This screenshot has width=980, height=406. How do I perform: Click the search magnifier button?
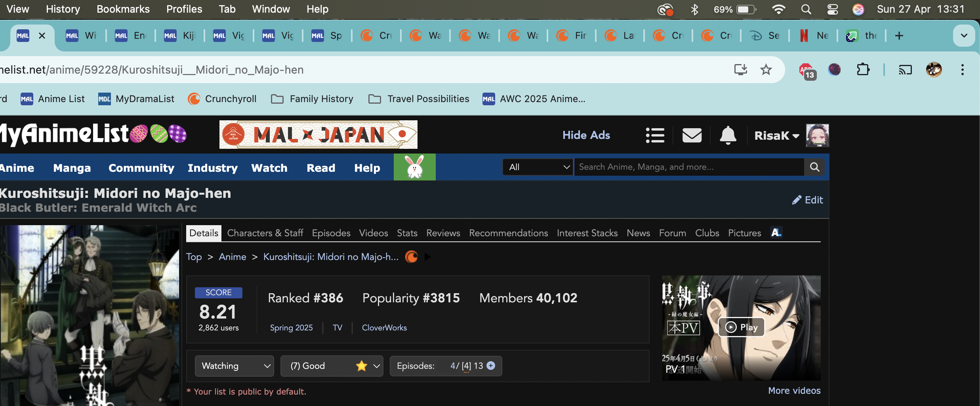[814, 167]
